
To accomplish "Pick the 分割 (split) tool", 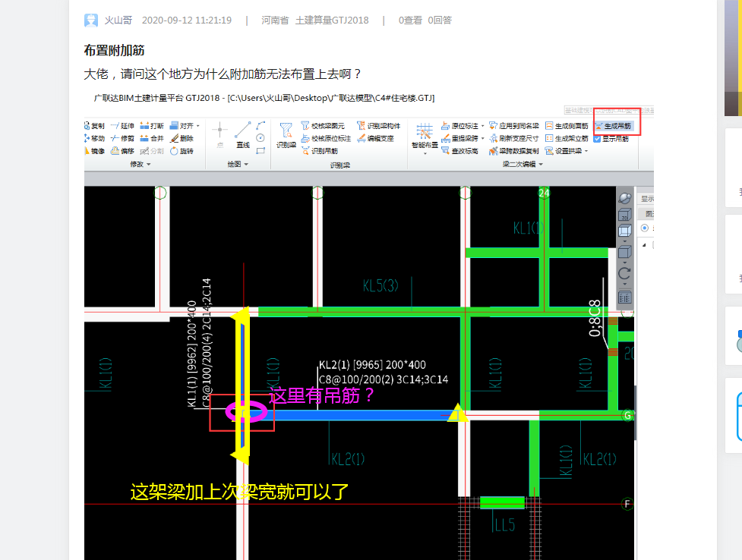I will [x=152, y=151].
